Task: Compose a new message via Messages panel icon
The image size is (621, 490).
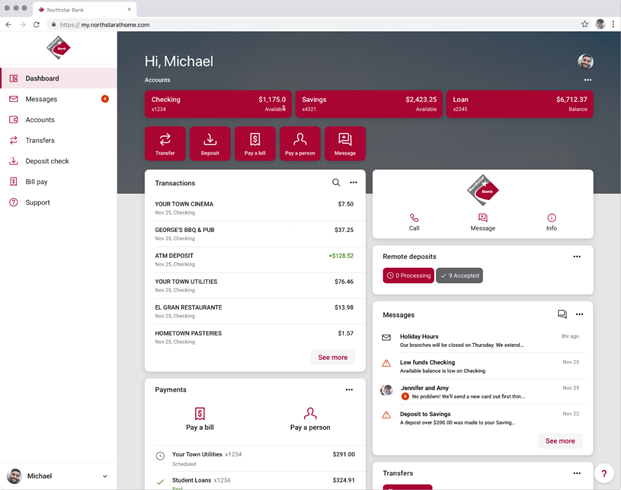Action: pyautogui.click(x=562, y=314)
